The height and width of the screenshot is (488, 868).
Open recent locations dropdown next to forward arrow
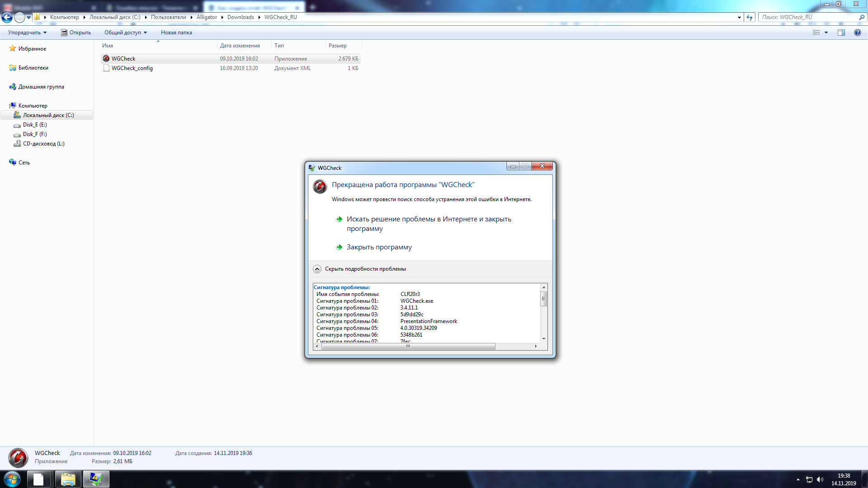[28, 18]
